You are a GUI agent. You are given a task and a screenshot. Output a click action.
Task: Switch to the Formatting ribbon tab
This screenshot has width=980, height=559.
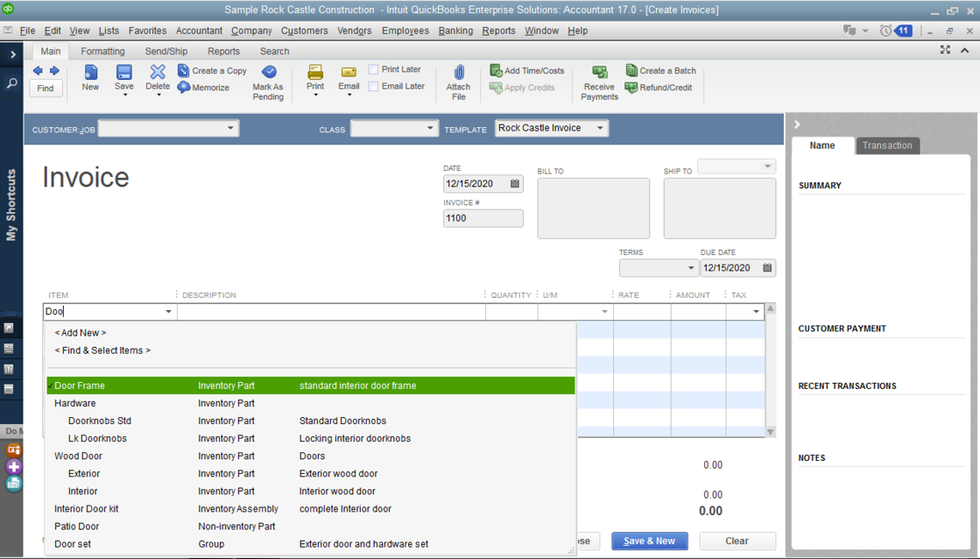click(102, 51)
